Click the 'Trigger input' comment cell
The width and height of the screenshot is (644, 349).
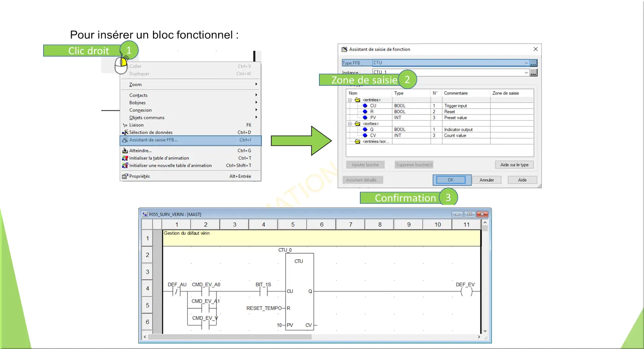pos(466,106)
